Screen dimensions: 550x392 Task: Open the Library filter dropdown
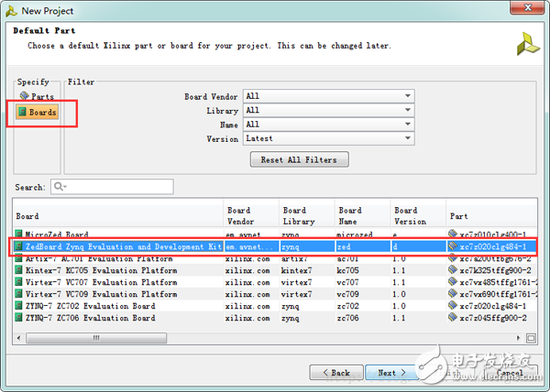tap(327, 110)
